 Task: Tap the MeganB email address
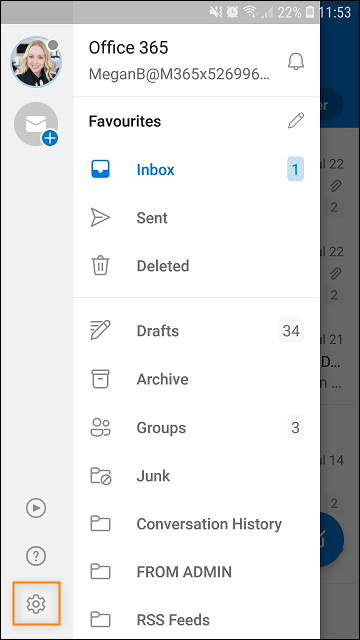[x=179, y=74]
